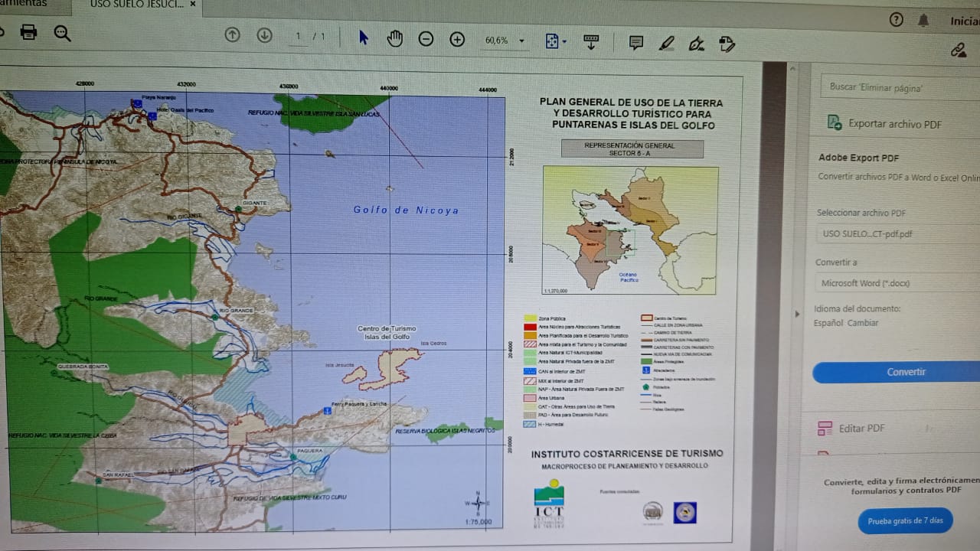Click the Cambiar language link
This screenshot has height=551, width=980.
click(863, 323)
